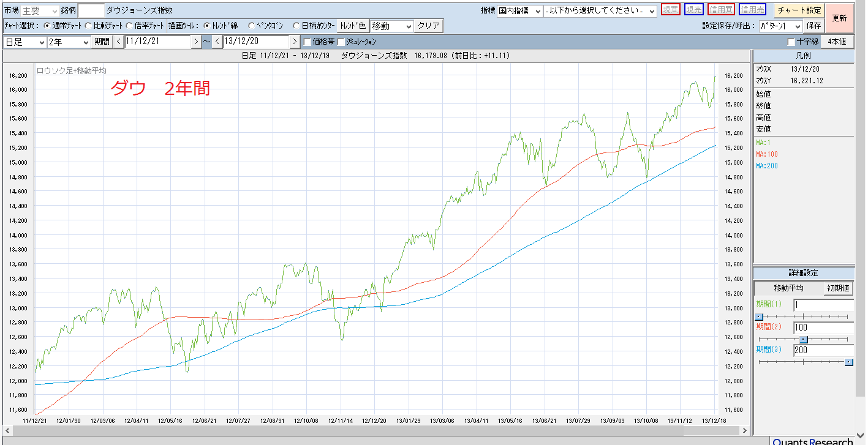
Task: Click the 信用売 button
Action: 752,10
